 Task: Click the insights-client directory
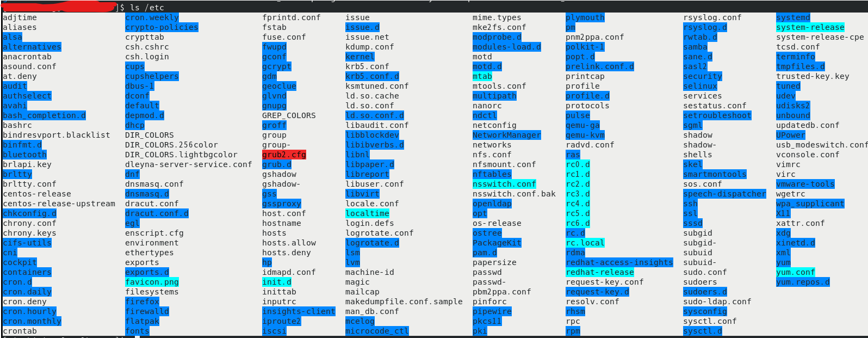coord(299,311)
